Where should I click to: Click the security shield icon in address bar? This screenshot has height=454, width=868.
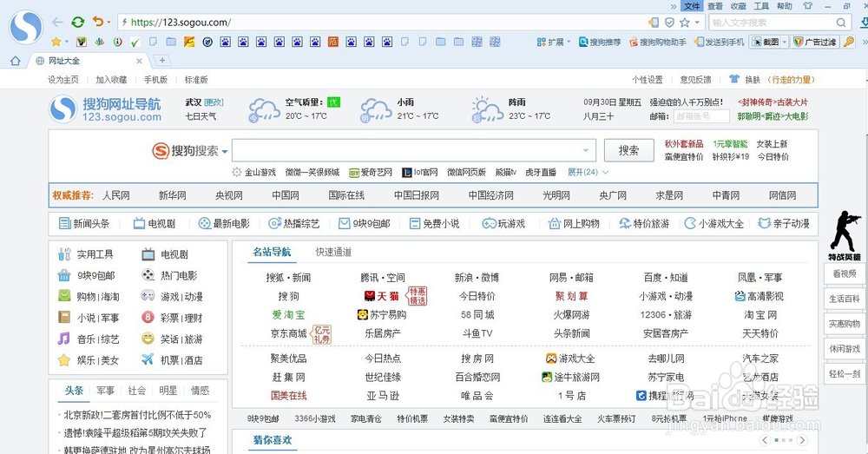(x=669, y=23)
